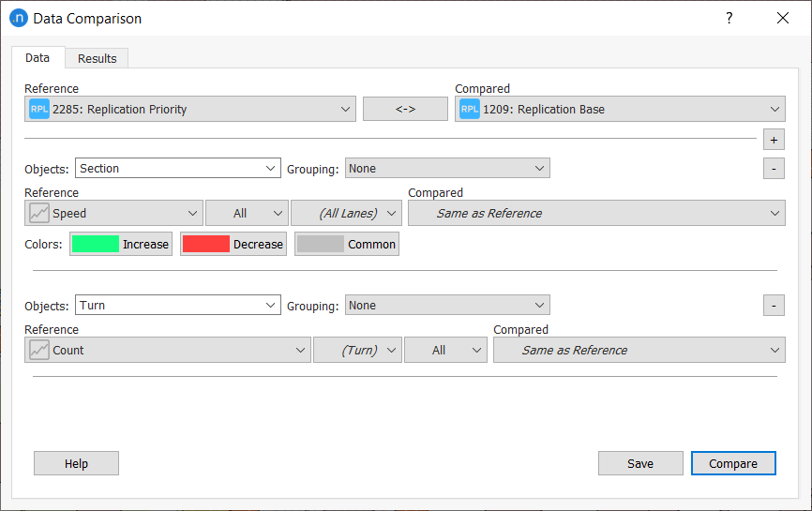Open the Compared replication dropdown 1209
This screenshot has width=812, height=511.
(x=620, y=109)
